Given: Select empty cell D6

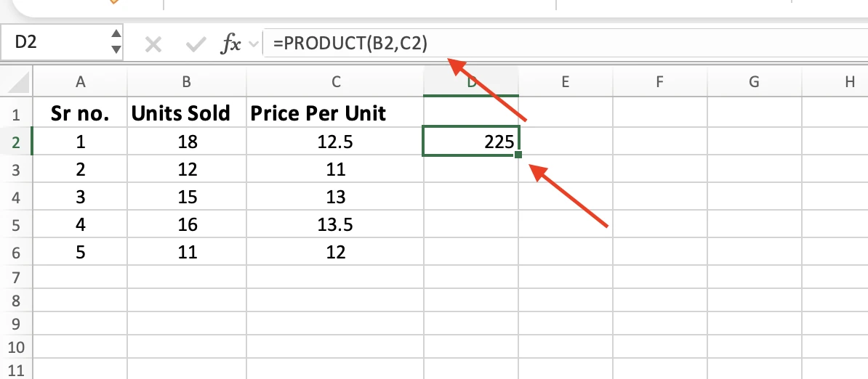Looking at the screenshot, I should point(471,252).
